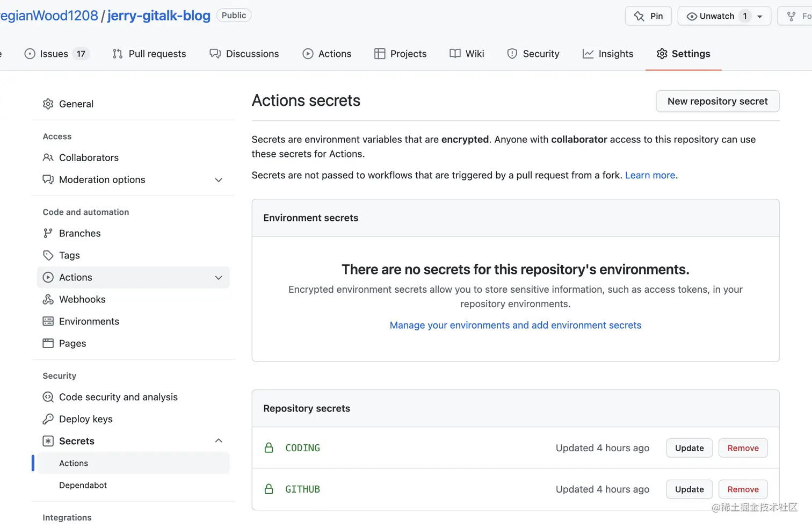This screenshot has height=527, width=812.
Task: Click the CODING secret name
Action: tap(302, 448)
